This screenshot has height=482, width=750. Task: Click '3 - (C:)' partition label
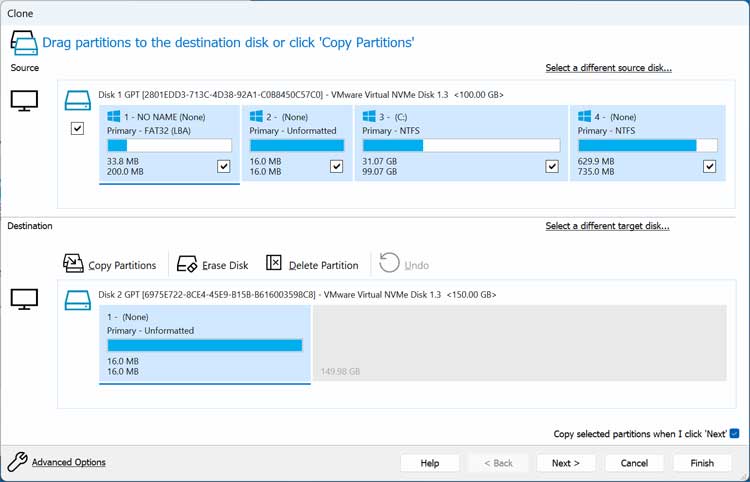[x=393, y=117]
